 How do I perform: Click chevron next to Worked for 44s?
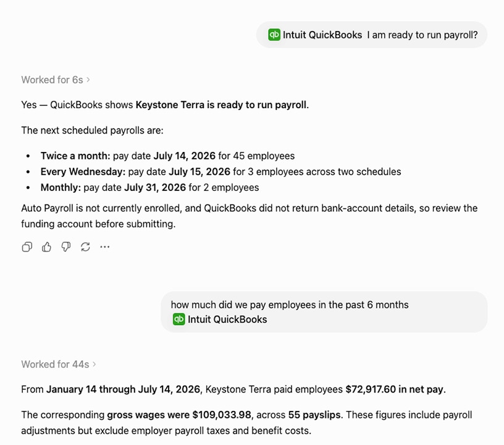click(x=94, y=364)
